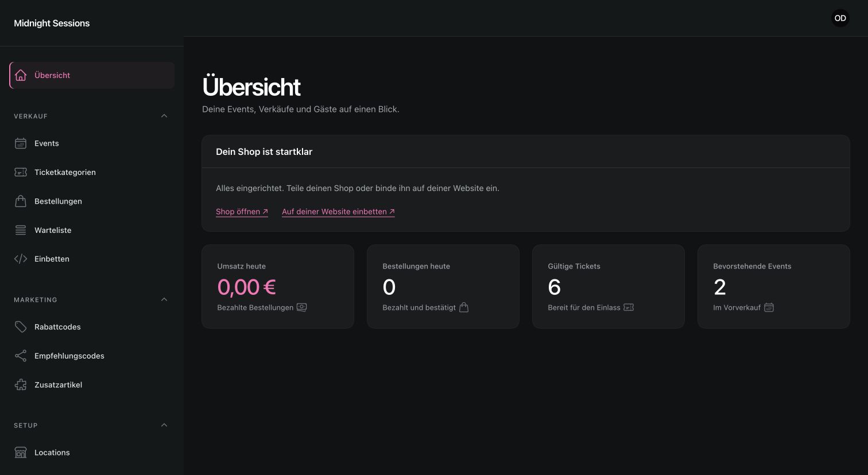Click the bag icon after Bezahlt und bestätigt
868x475 pixels.
[464, 307]
